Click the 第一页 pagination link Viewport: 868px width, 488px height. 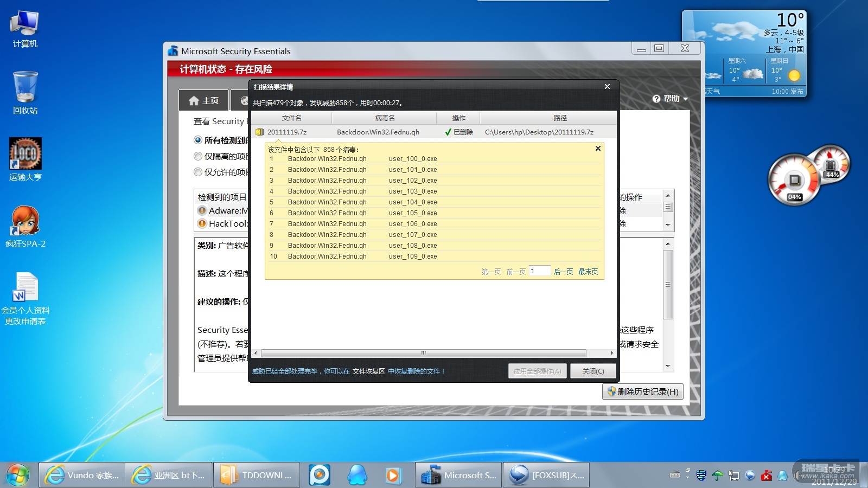(x=492, y=272)
